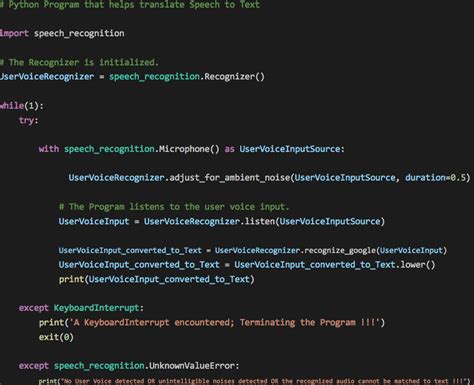This screenshot has height=385, width=474.
Task: Click the 'import' keyword on the import line
Action: point(14,33)
